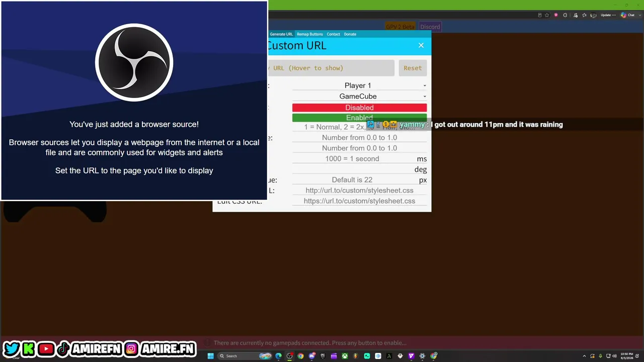The height and width of the screenshot is (362, 644).
Task: Open Google Chrome from the taskbar
Action: click(300, 356)
